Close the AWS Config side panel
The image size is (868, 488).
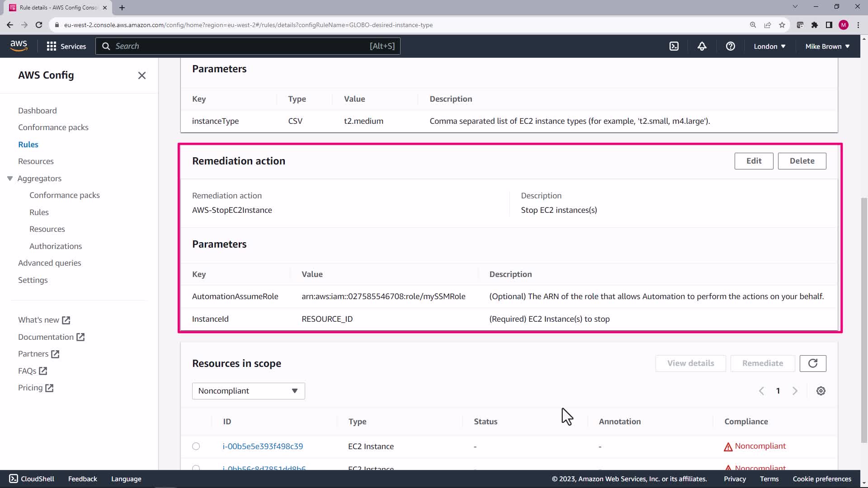click(142, 75)
